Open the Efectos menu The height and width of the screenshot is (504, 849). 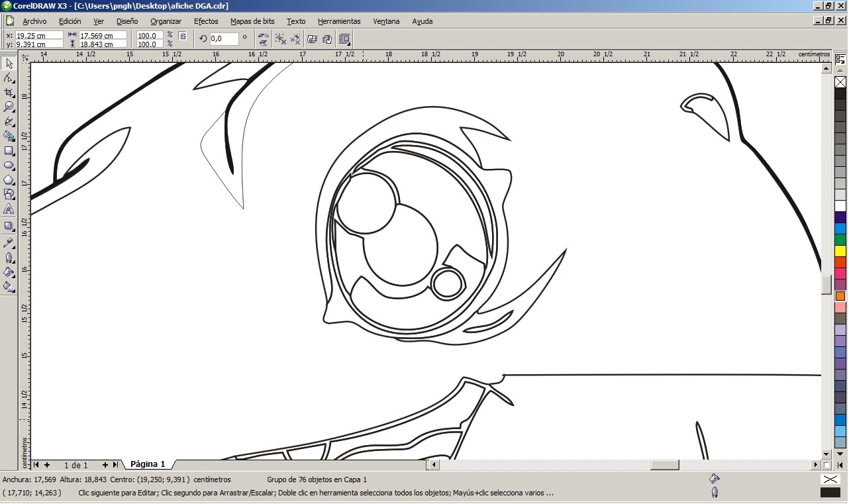(206, 21)
